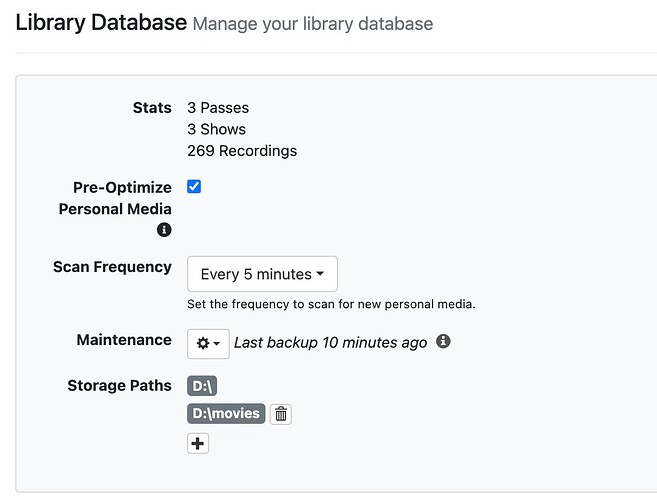This screenshot has height=500, width=657.
Task: Click the 269 Recordings stat
Action: (242, 151)
